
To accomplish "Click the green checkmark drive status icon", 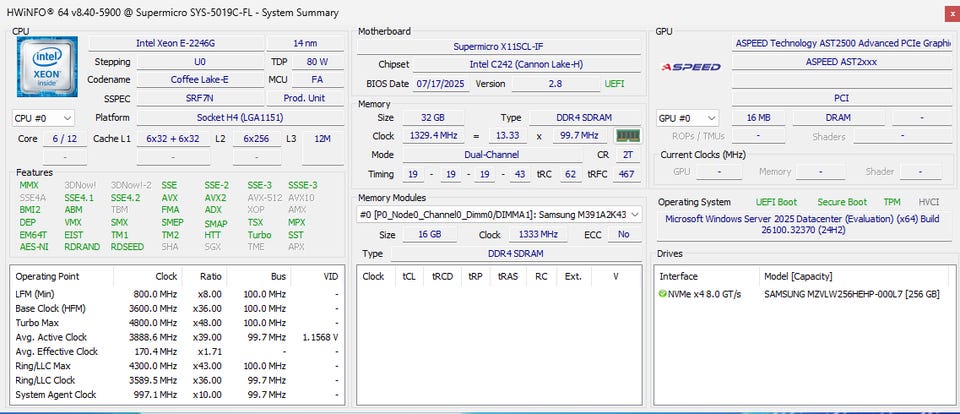I will point(662,294).
